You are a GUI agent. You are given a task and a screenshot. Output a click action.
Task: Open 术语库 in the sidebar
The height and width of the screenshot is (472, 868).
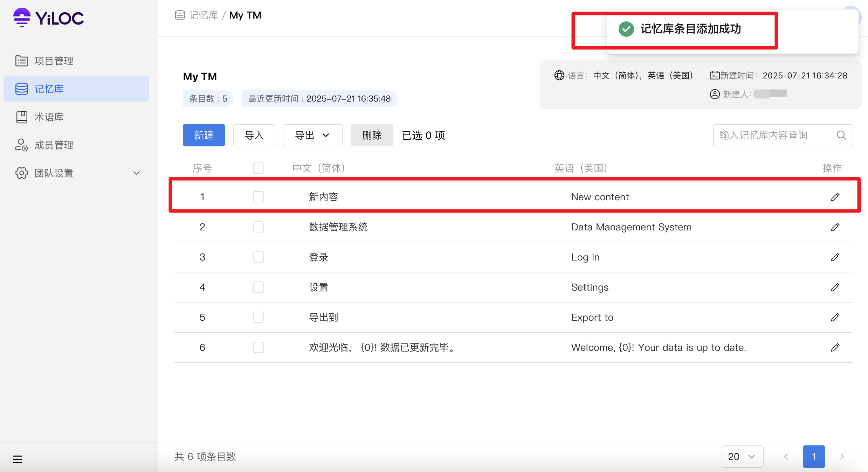coord(76,117)
